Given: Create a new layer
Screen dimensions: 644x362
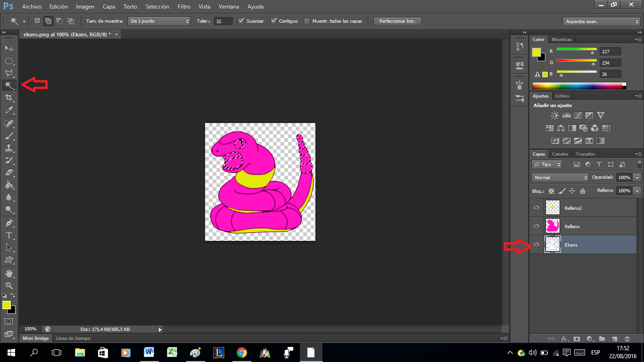Looking at the screenshot, I should click(x=614, y=338).
